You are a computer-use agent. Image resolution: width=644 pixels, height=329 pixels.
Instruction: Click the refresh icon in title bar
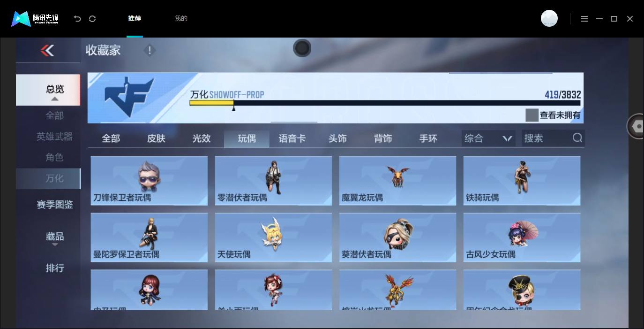coord(92,19)
